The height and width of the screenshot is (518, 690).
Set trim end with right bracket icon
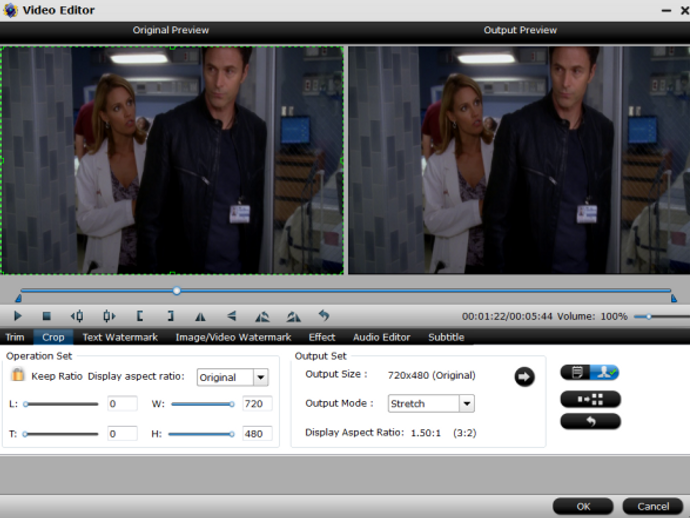click(171, 316)
